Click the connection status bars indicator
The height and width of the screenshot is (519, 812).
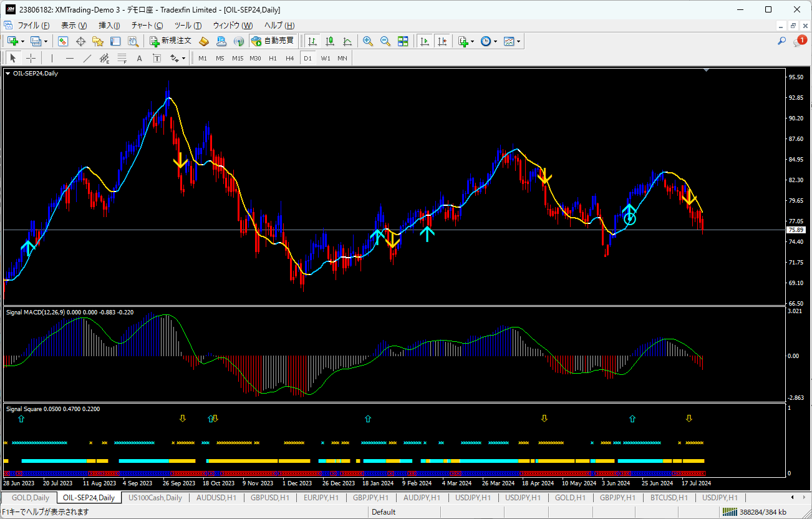point(728,512)
